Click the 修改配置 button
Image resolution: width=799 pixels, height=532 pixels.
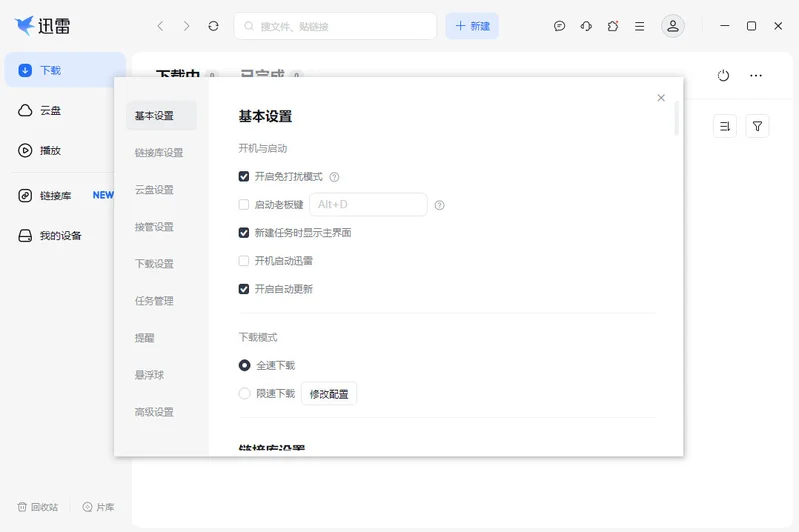[x=329, y=394]
